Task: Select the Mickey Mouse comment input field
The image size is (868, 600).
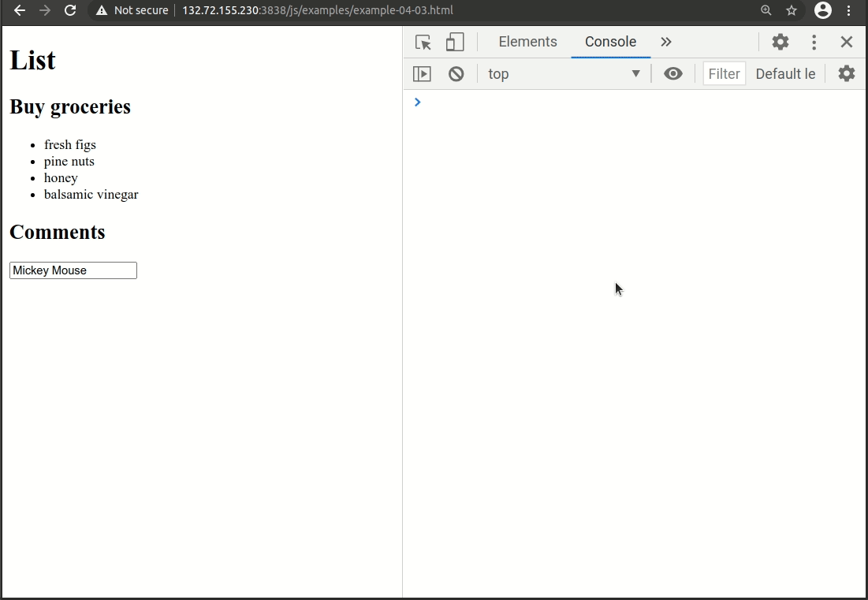Action: (x=73, y=270)
